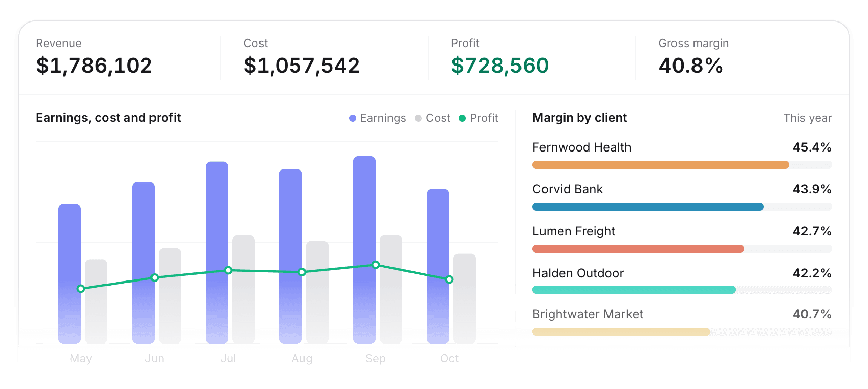The height and width of the screenshot is (389, 868).
Task: Select the Gross margin value 40.8%
Action: [x=690, y=66]
